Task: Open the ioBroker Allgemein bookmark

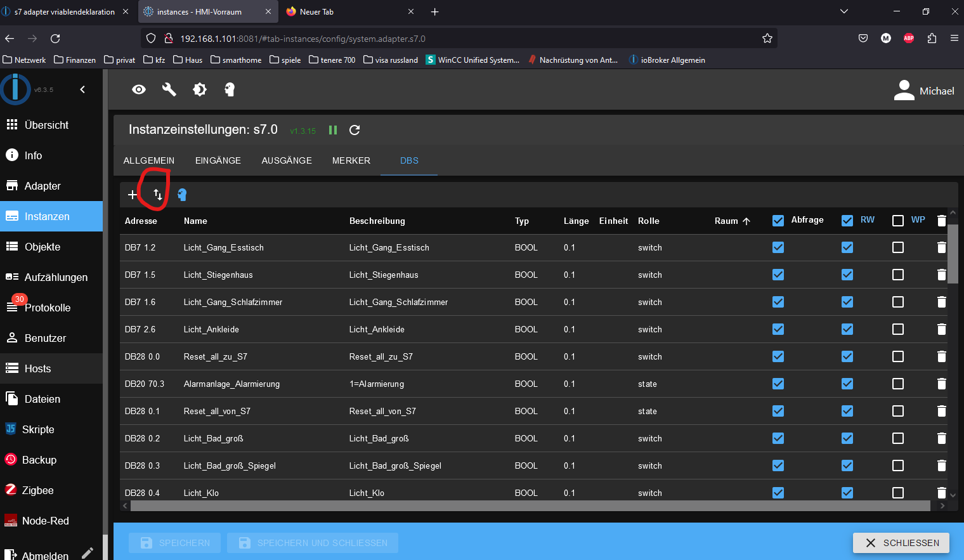Action: tap(667, 60)
